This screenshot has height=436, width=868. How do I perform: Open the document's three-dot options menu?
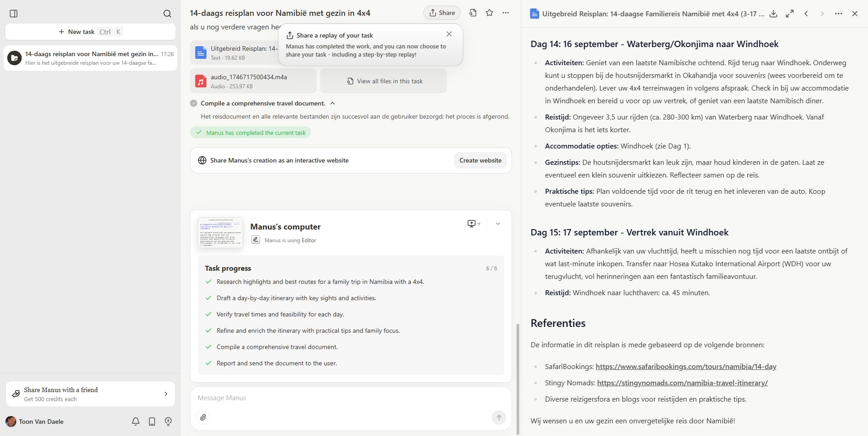839,14
